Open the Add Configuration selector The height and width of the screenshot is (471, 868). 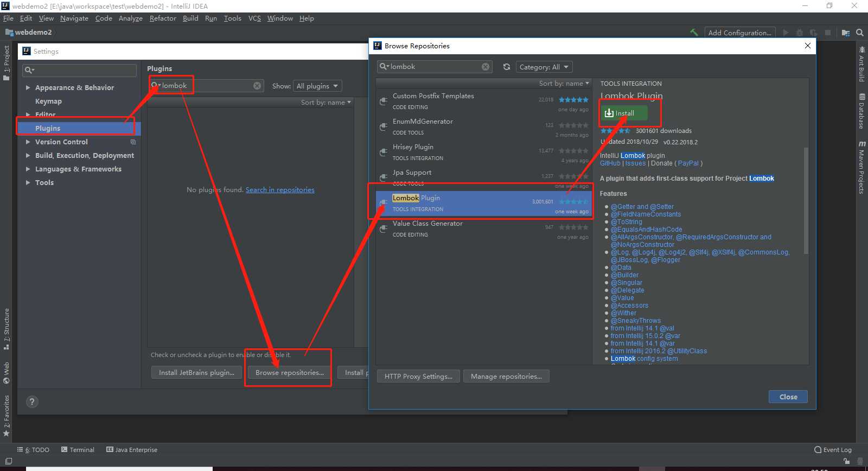(740, 33)
